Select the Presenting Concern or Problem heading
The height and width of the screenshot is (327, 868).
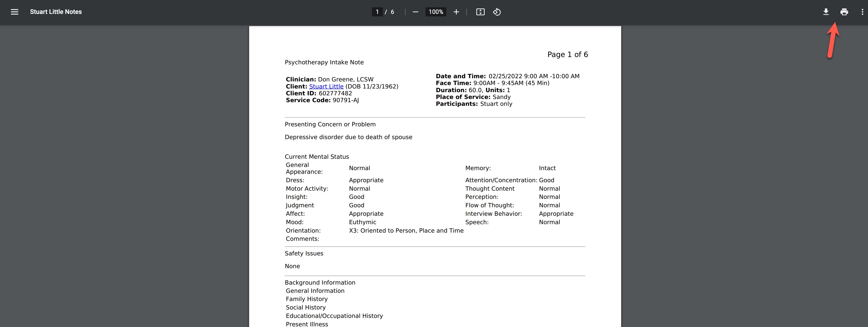click(330, 124)
